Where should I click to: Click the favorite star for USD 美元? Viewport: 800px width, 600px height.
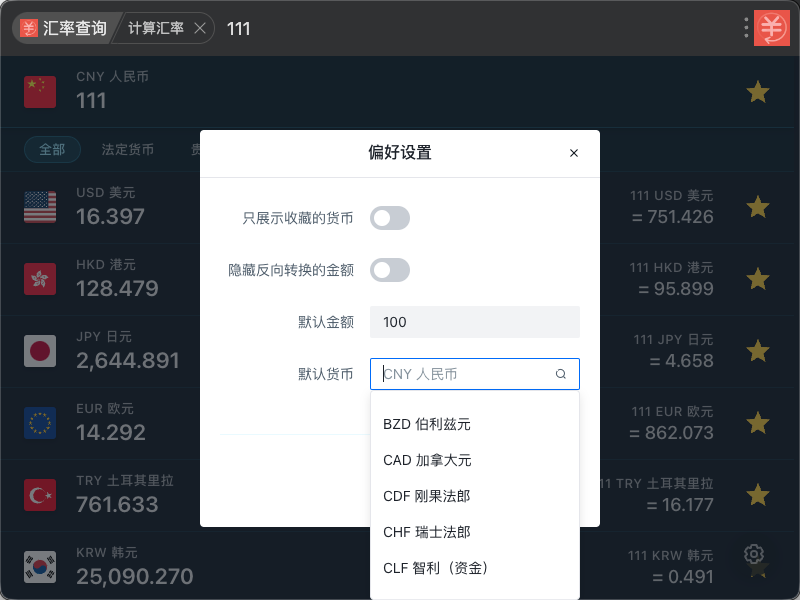click(758, 207)
